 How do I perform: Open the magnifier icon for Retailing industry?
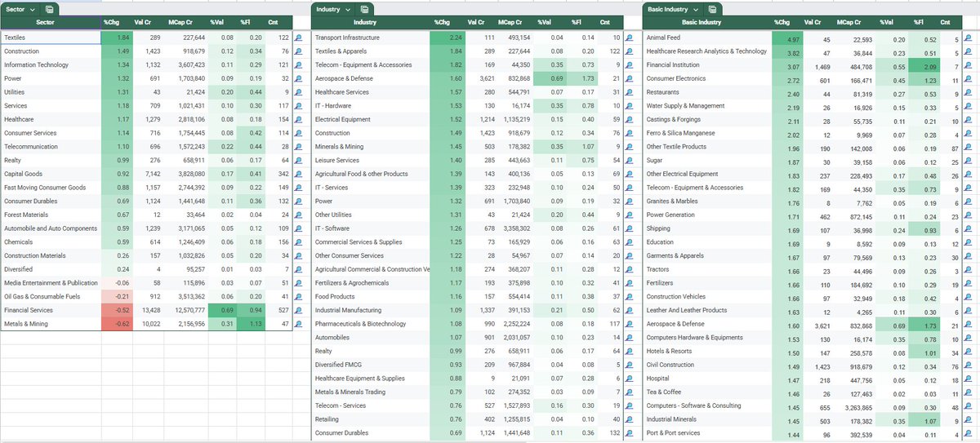coord(629,419)
